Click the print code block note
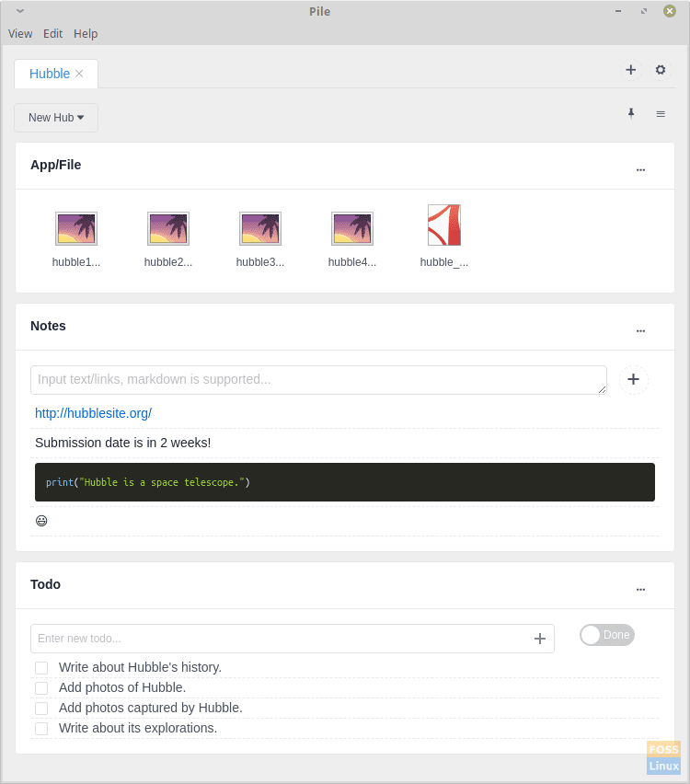The height and width of the screenshot is (784, 690). pyautogui.click(x=344, y=482)
